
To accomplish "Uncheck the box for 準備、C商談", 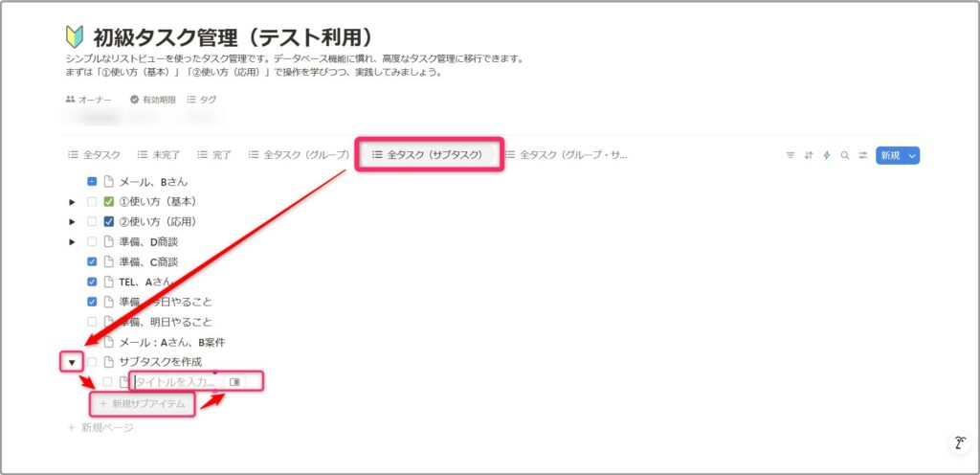I will point(92,261).
